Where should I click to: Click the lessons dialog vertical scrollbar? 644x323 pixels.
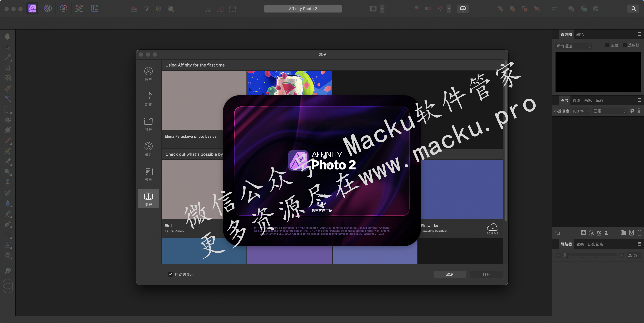pos(506,141)
